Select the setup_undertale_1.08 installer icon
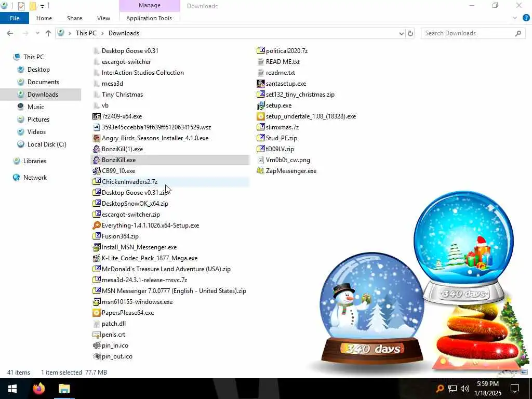The width and height of the screenshot is (532, 399). (x=261, y=116)
